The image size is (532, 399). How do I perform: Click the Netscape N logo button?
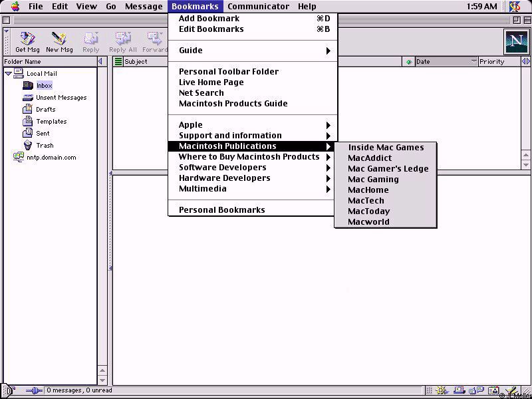point(515,42)
